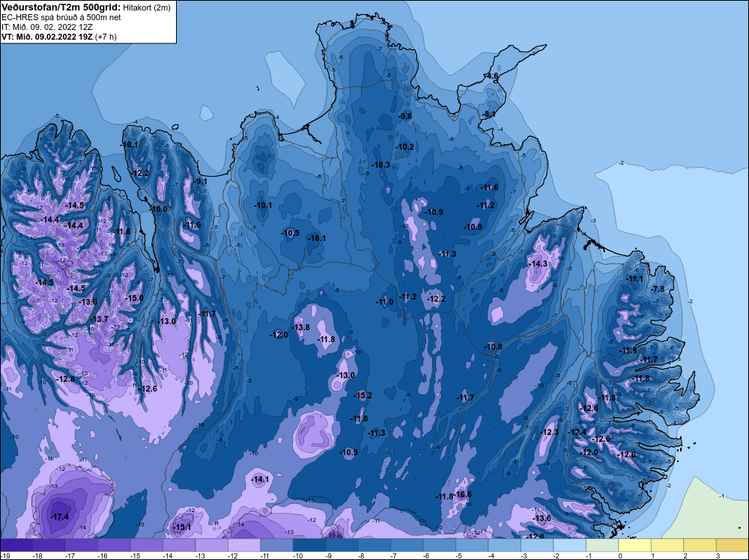Click the -15.2 temperature value
This screenshot has height=560, width=749.
click(363, 395)
